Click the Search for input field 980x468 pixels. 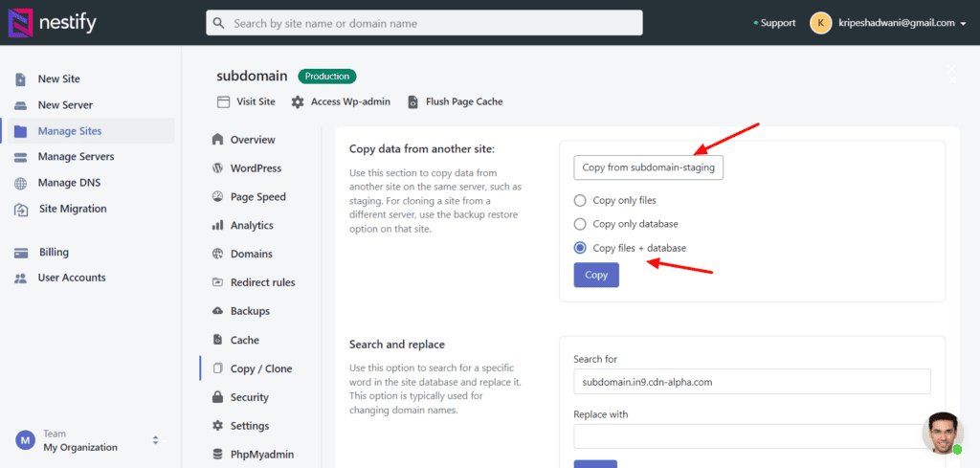tap(752, 382)
